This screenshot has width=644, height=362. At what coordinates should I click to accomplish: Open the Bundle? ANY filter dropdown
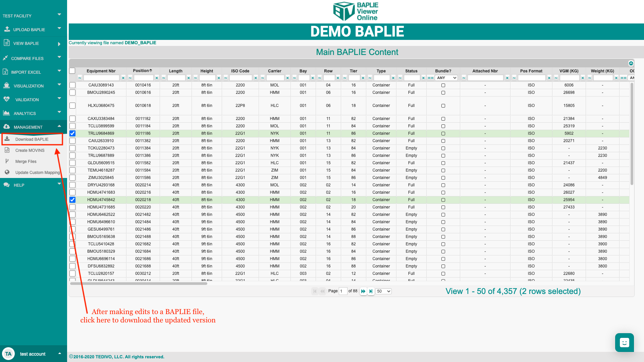pyautogui.click(x=446, y=78)
